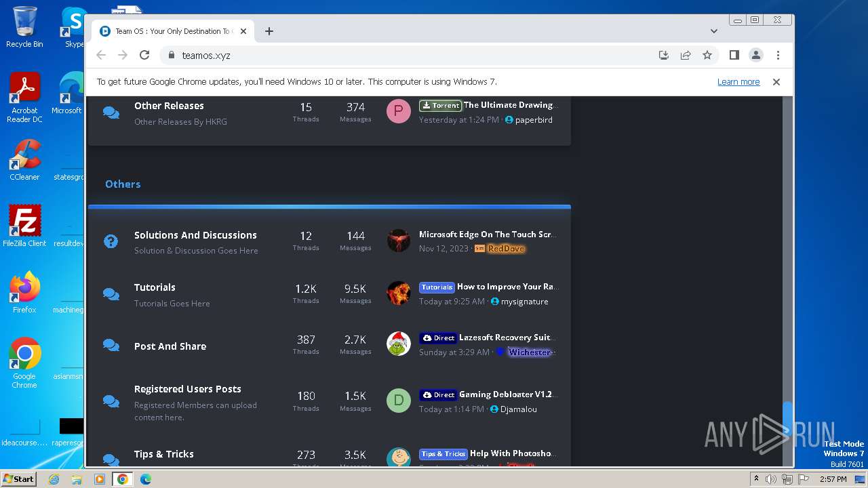Click the Tips & Tricks prefix tag
This screenshot has width=868, height=488.
(x=443, y=454)
